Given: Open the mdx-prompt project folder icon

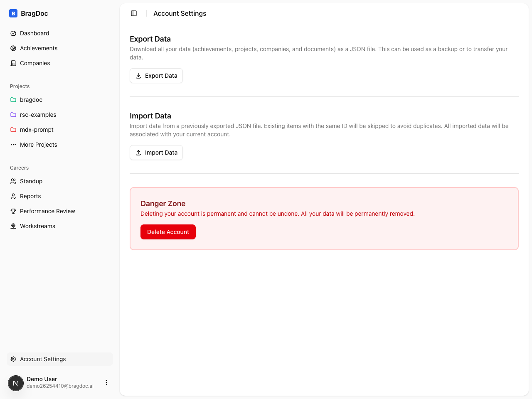Looking at the screenshot, I should [13, 130].
